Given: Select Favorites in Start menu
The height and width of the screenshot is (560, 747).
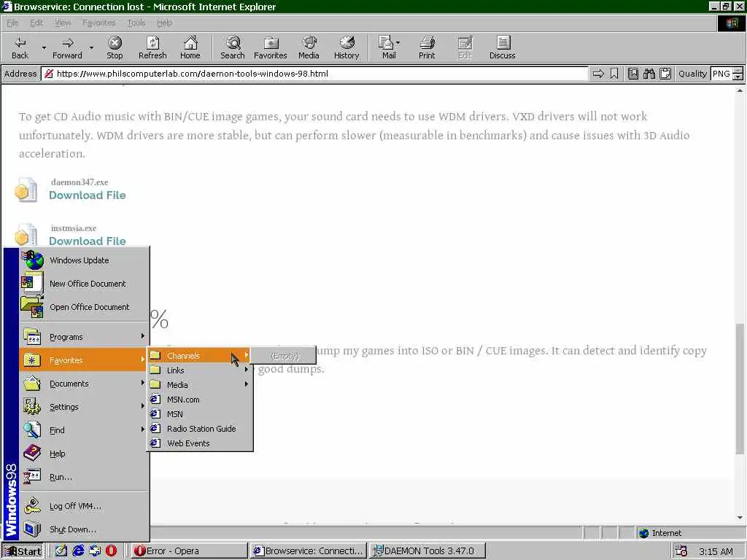Looking at the screenshot, I should 84,360.
